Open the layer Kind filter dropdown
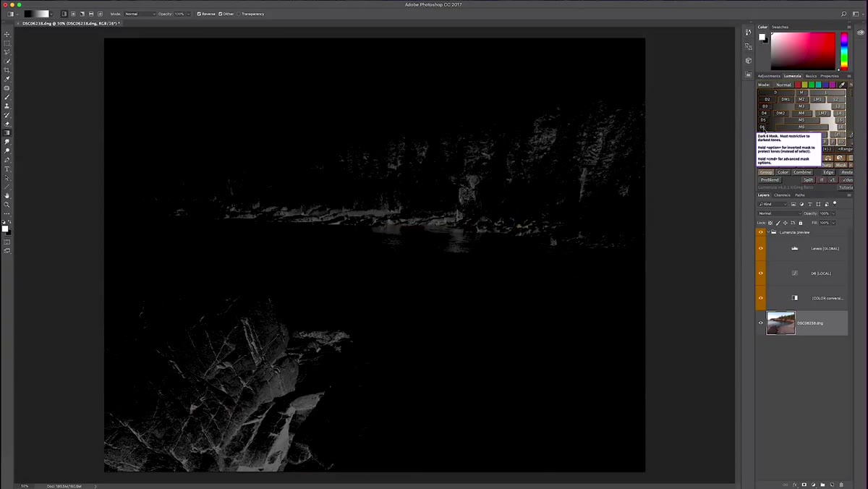868x489 pixels. [773, 204]
